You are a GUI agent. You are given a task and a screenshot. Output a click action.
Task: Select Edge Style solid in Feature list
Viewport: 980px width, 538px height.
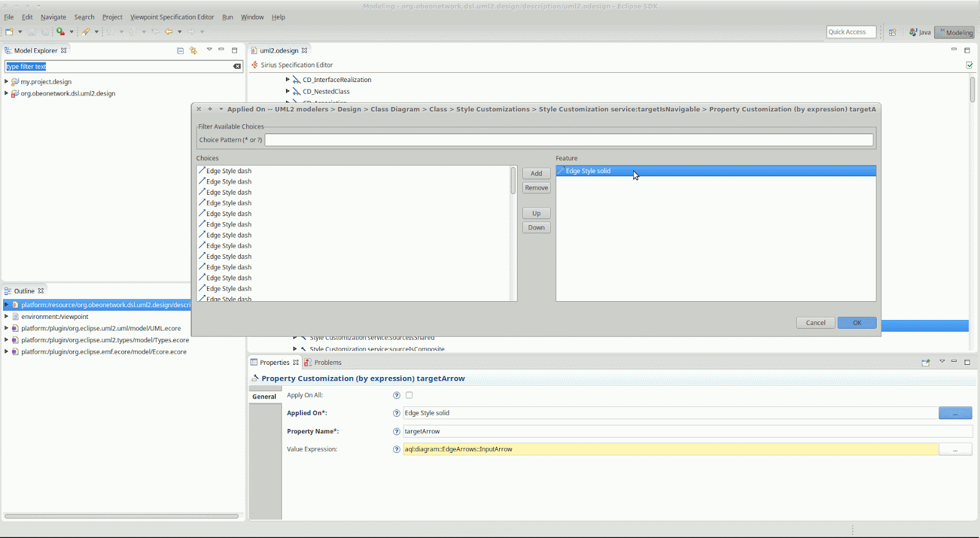(x=716, y=171)
